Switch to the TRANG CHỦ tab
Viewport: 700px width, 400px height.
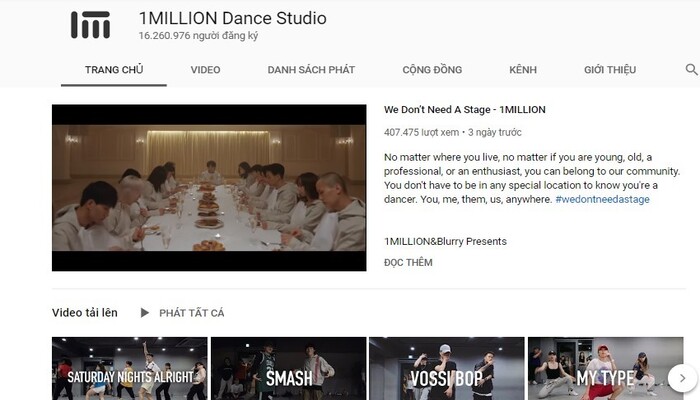[x=114, y=70]
